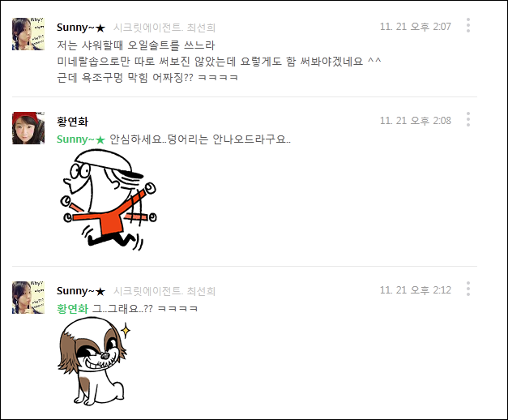
Task: Click 시크릿에이전트. 최선희 label in last comment
Action: click(164, 291)
